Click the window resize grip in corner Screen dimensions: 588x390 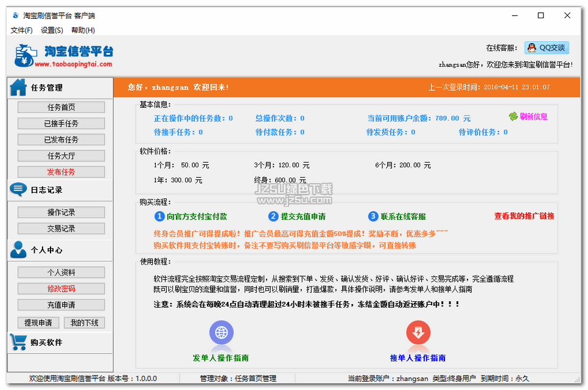coord(577,380)
